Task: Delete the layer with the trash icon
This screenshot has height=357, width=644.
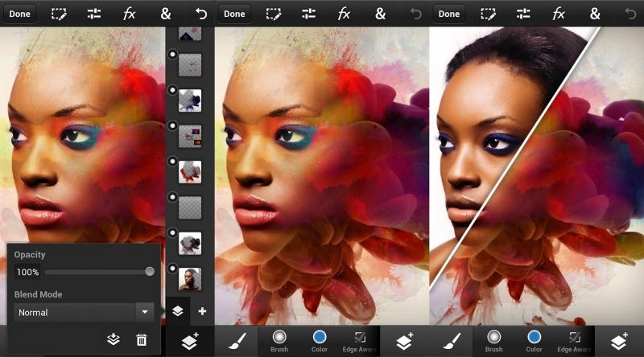Action: pyautogui.click(x=142, y=340)
